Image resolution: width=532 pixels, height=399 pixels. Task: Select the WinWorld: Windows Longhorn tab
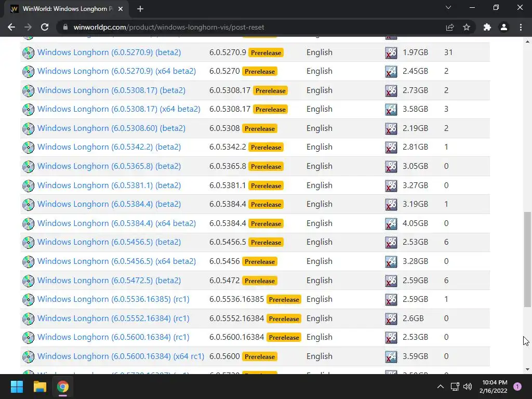tap(66, 9)
